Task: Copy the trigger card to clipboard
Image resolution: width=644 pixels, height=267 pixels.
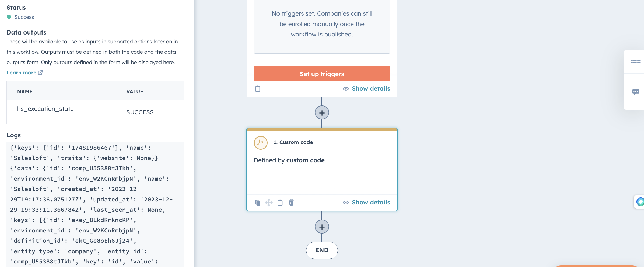Action: (x=257, y=88)
